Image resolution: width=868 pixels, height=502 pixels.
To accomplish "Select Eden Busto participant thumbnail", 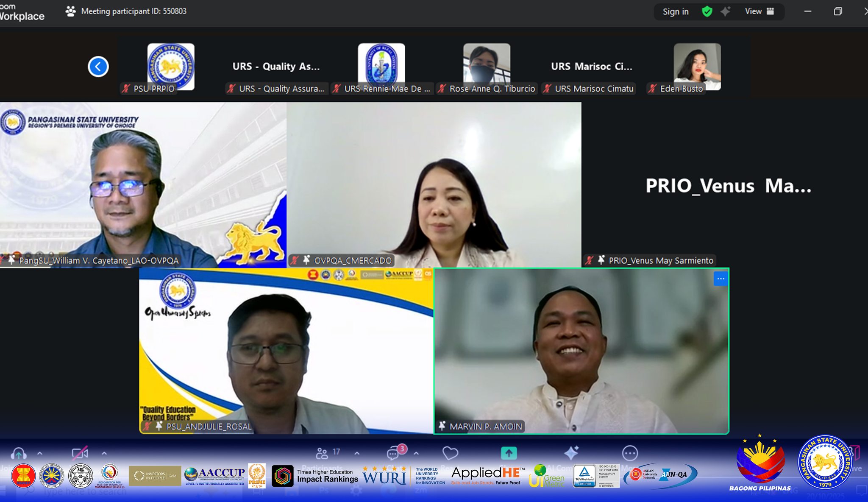I will click(697, 66).
